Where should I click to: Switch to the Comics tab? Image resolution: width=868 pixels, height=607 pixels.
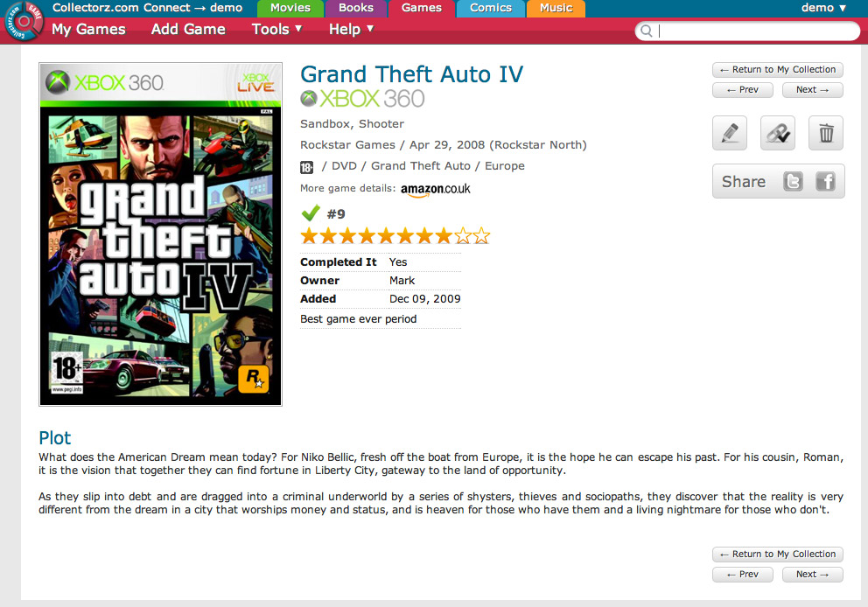(491, 8)
